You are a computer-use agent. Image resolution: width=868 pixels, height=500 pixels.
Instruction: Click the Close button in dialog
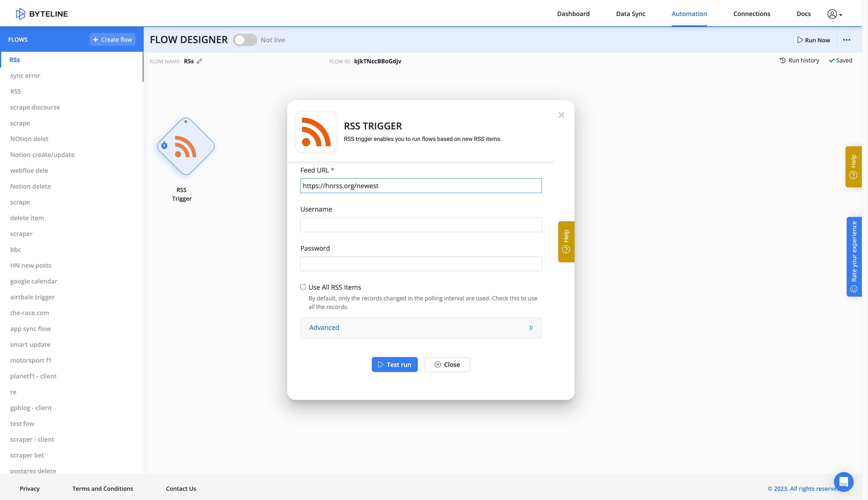point(447,364)
